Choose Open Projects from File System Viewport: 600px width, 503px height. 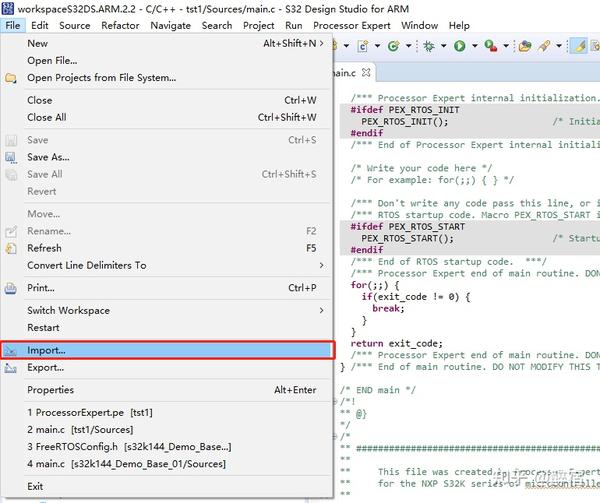coord(100,78)
